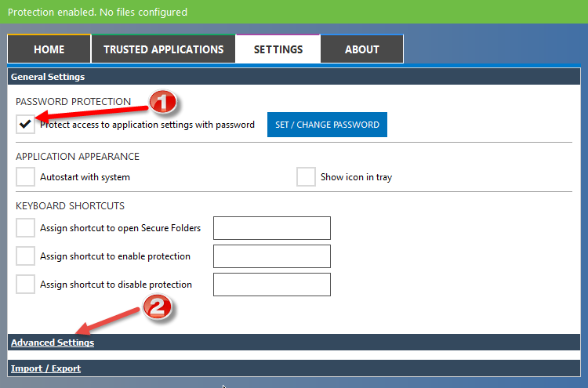This screenshot has width=588, height=388.
Task: Check Assign shortcut to open Secure Folders
Action: click(25, 228)
